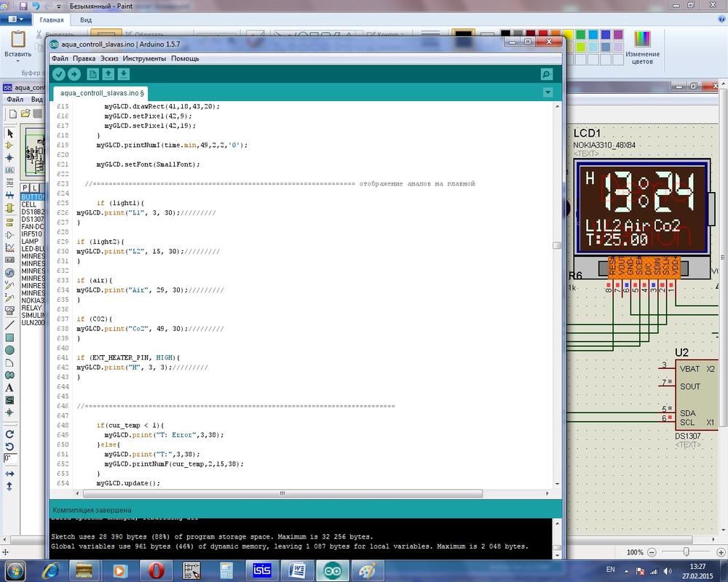Save the sketch using the down-arrow icon
Viewport: 728px width, 582px height.
click(124, 74)
